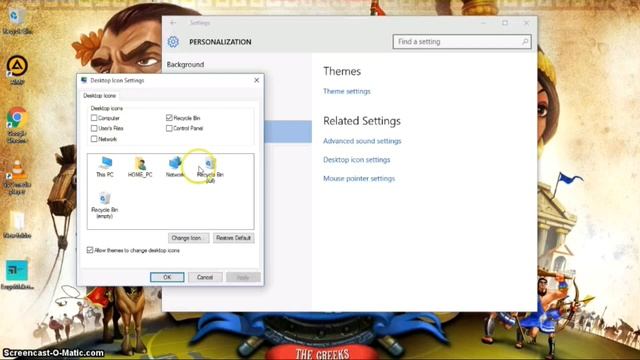Toggle the Control Panel checkbox
Screen dimensions: 640x360
(x=169, y=128)
